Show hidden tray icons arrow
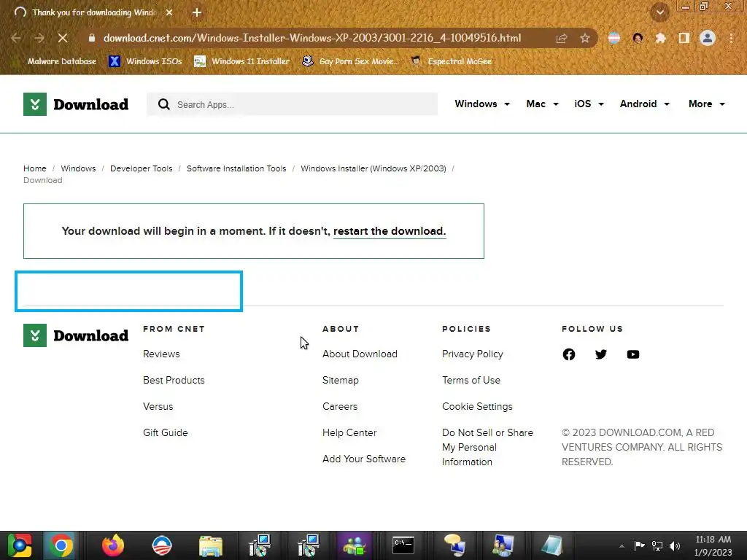 pyautogui.click(x=622, y=546)
